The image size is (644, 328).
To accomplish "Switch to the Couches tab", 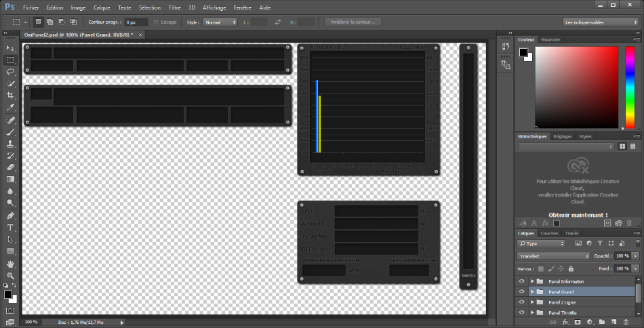I will click(549, 233).
